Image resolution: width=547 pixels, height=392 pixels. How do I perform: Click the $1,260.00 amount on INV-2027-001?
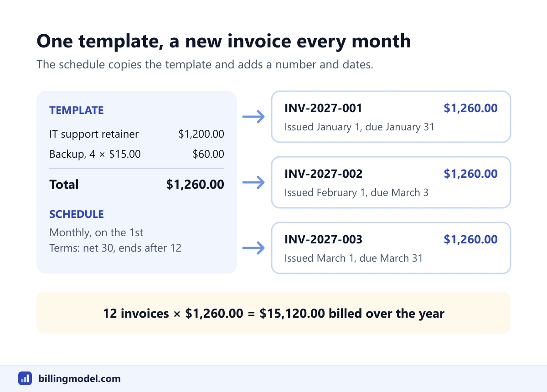pyautogui.click(x=471, y=108)
